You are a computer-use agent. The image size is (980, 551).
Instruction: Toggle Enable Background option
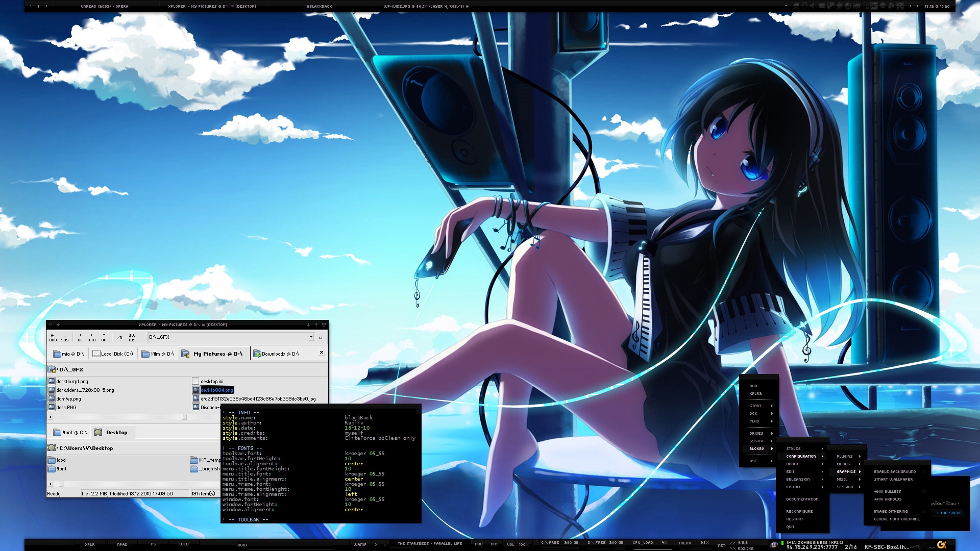coord(897,471)
